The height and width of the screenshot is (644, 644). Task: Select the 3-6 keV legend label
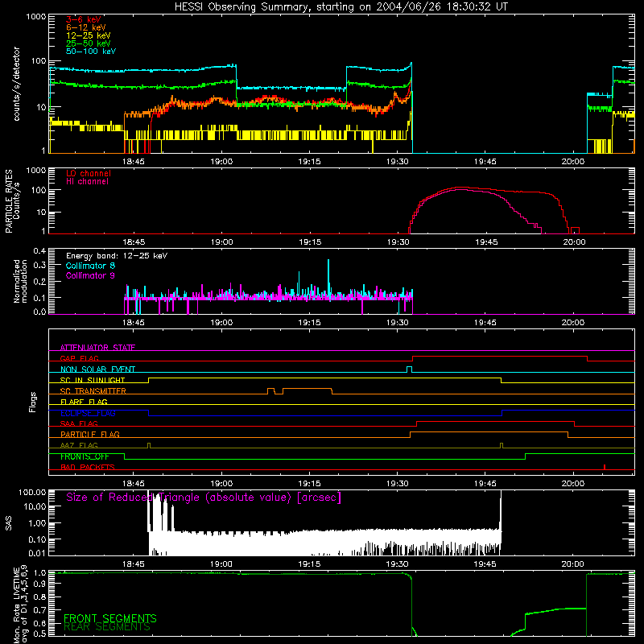tap(84, 19)
